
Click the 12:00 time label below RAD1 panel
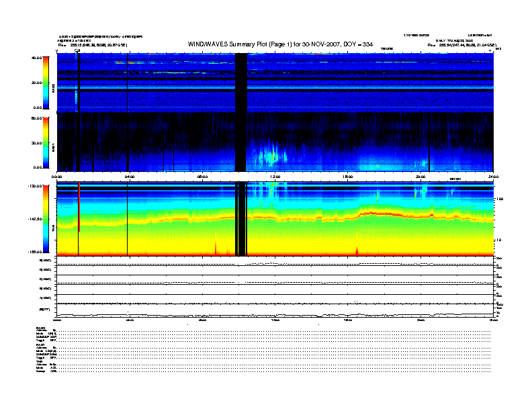275,177
